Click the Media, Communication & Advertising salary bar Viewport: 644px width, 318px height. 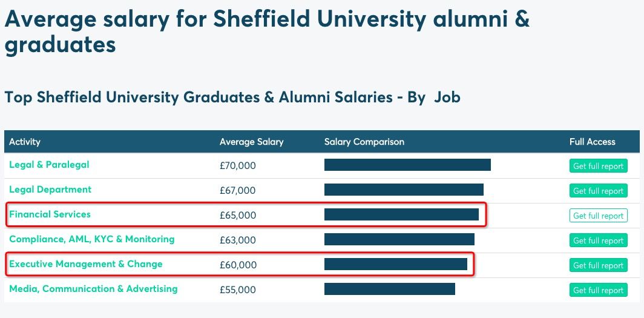coord(389,289)
